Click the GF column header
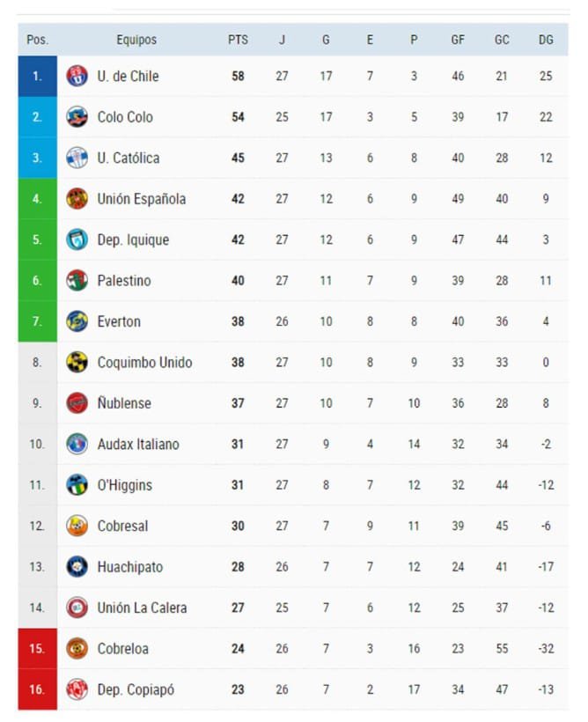This screenshot has width=588, height=722. [x=458, y=40]
